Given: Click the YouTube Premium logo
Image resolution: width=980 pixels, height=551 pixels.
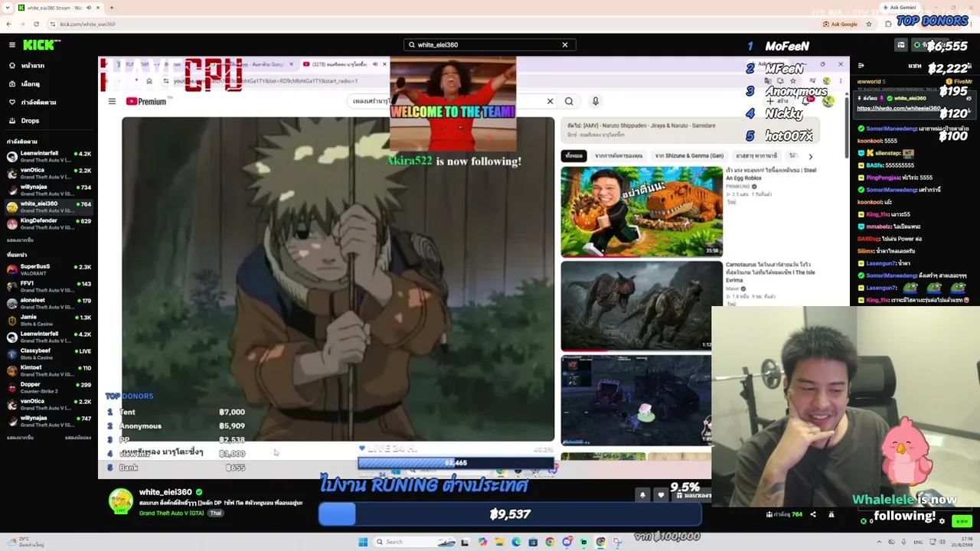Looking at the screenshot, I should 146,101.
